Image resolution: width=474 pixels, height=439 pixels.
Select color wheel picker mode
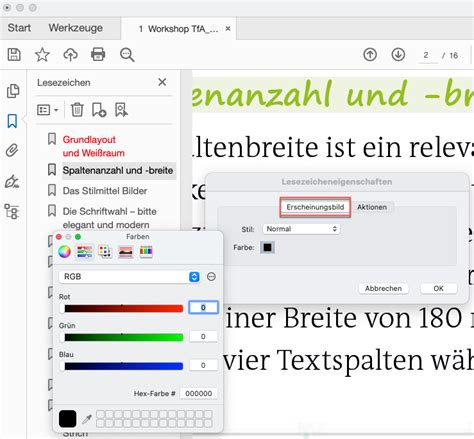click(x=64, y=251)
